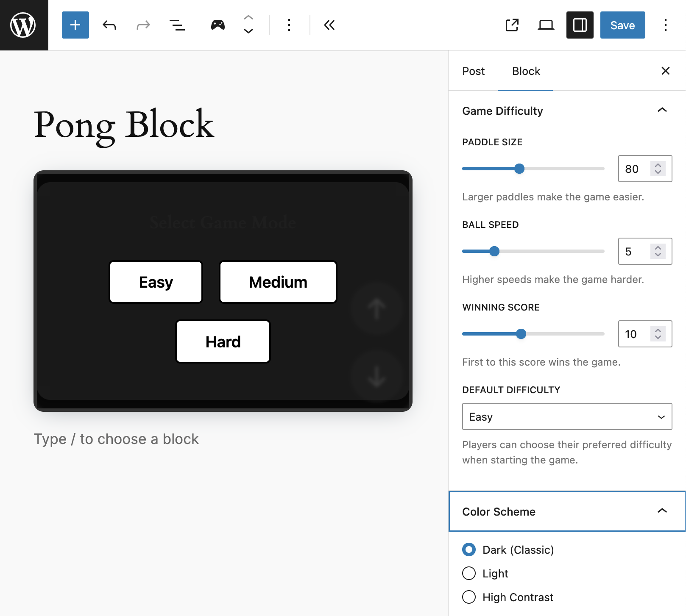Open the block inserter plus button
The image size is (686, 616).
(75, 25)
